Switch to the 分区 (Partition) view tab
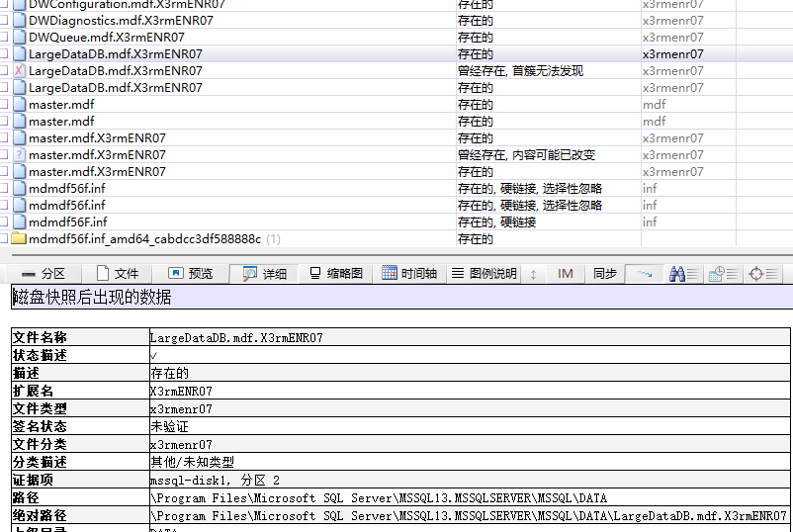This screenshot has height=532, width=793. pos(44,274)
